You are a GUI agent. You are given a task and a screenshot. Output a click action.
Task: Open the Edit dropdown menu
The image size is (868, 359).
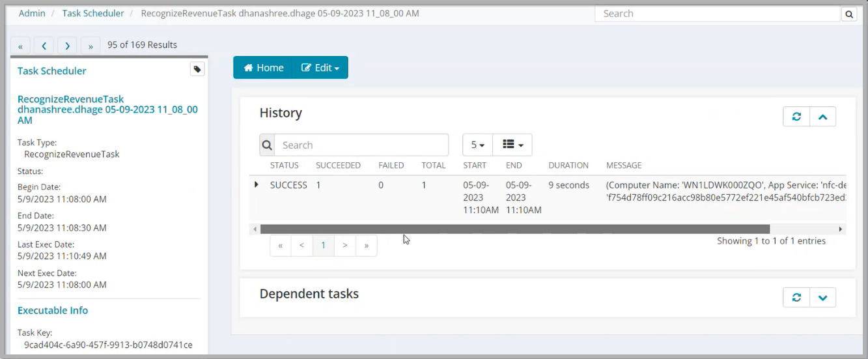320,68
